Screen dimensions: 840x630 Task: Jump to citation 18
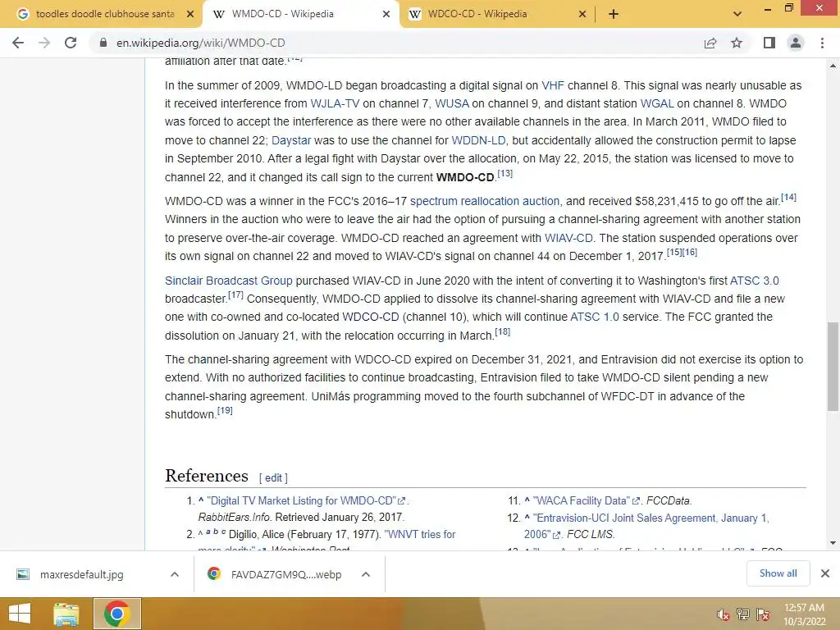click(x=503, y=332)
